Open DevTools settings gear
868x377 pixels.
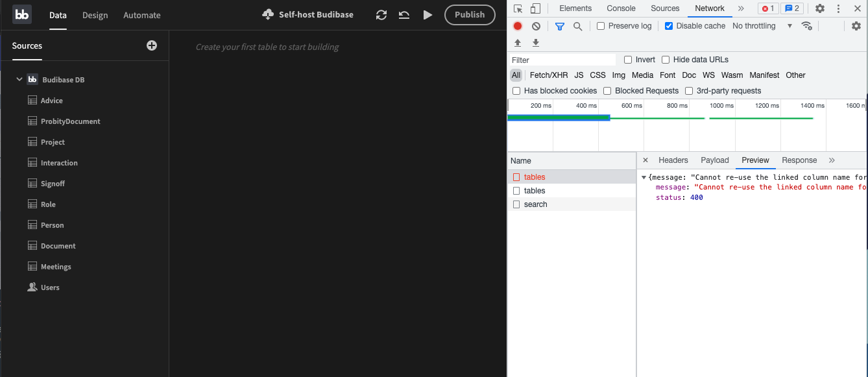[820, 8]
